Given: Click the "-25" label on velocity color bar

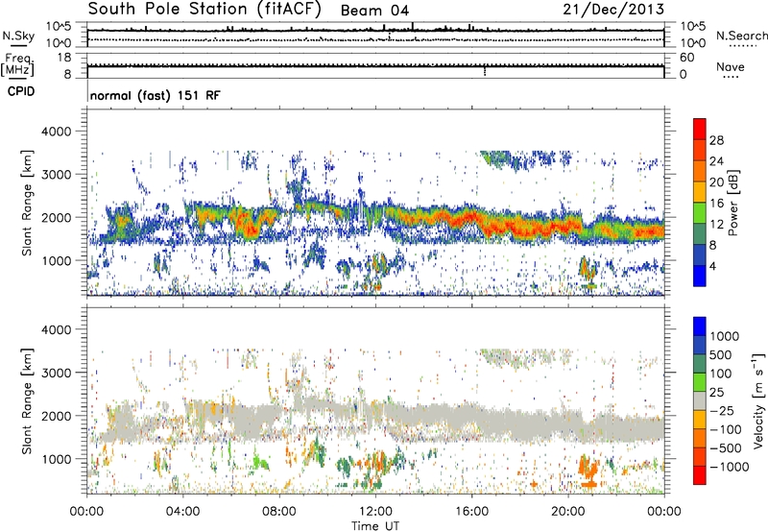Looking at the screenshot, I should coord(722,411).
